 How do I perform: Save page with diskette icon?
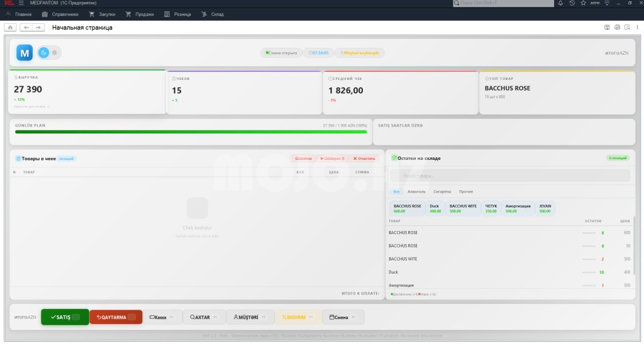coord(607,27)
